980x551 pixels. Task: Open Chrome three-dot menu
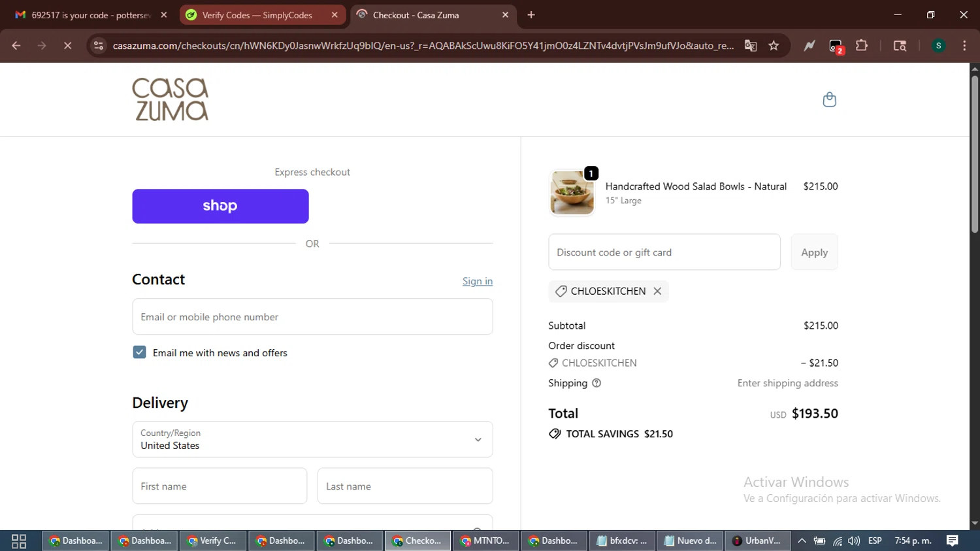(x=964, y=46)
